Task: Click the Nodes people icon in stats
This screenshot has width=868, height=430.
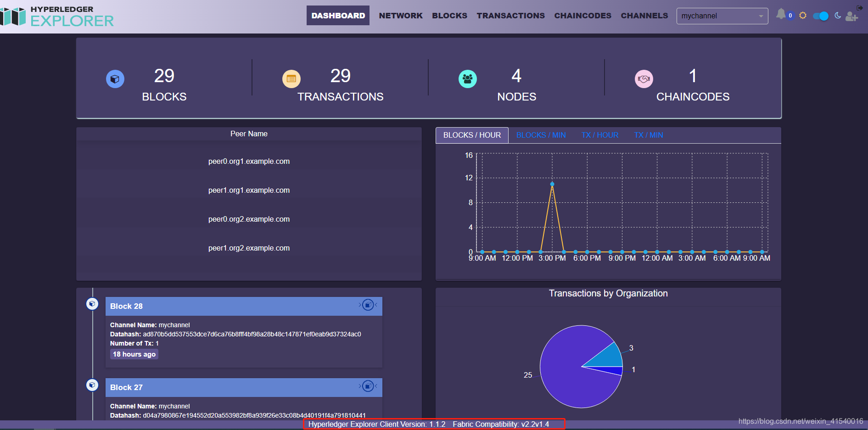Action: pyautogui.click(x=468, y=79)
